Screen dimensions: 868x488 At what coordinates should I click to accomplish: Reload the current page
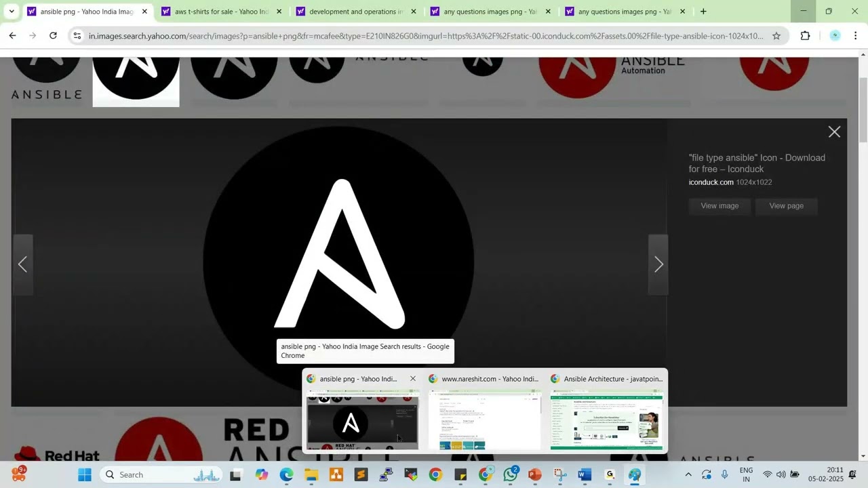click(53, 36)
